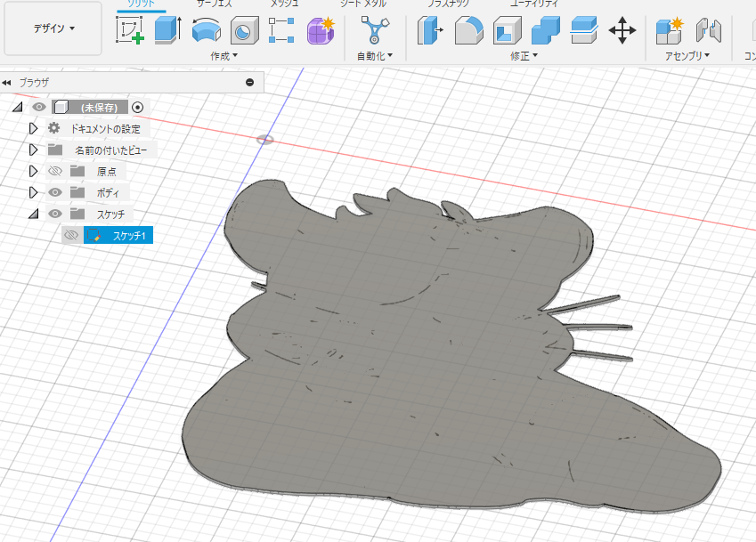The height and width of the screenshot is (542, 756).
Task: Click the gear icon for ドキュメントの設定
Action: (54, 128)
